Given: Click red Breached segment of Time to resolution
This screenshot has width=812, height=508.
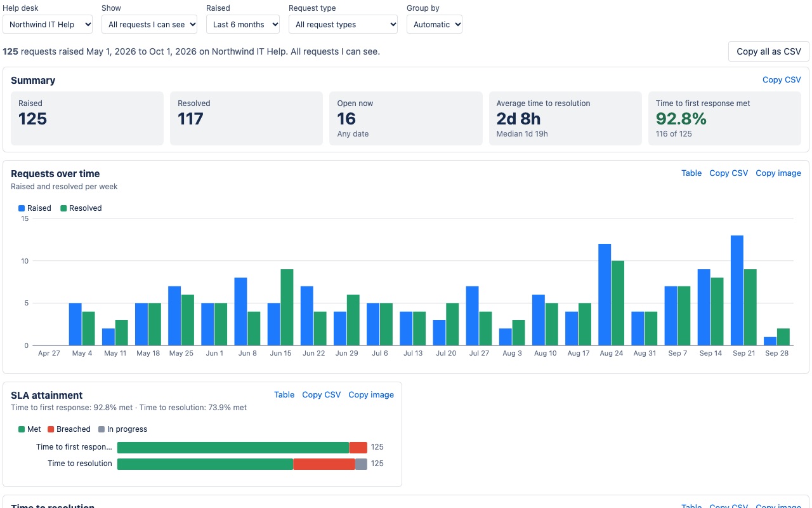Looking at the screenshot, I should click(324, 464).
